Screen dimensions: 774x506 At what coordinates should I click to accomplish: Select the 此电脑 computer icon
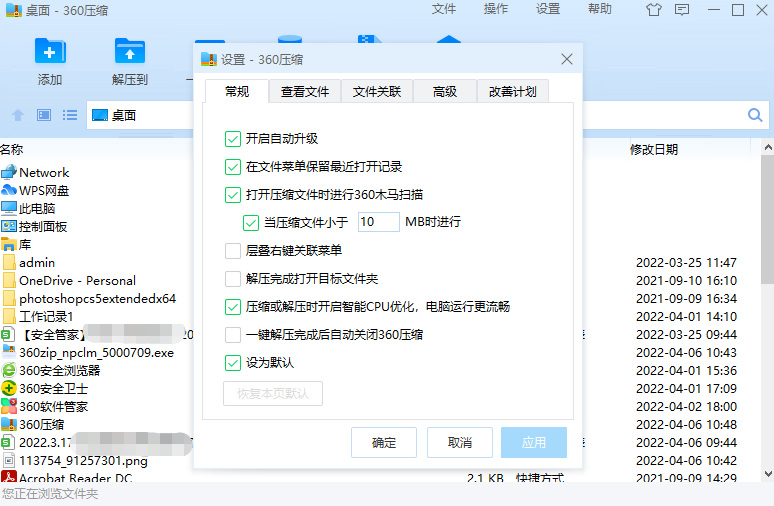pos(9,208)
